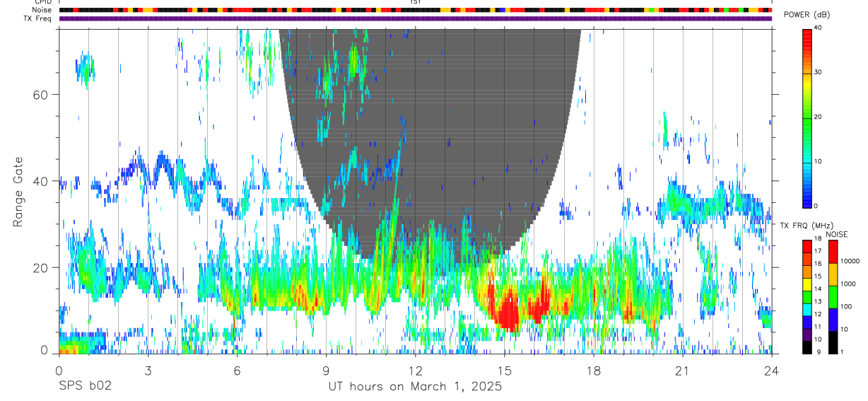Click the purple TX Freq strip above the plot
This screenshot has height=401, width=868.
tap(415, 19)
